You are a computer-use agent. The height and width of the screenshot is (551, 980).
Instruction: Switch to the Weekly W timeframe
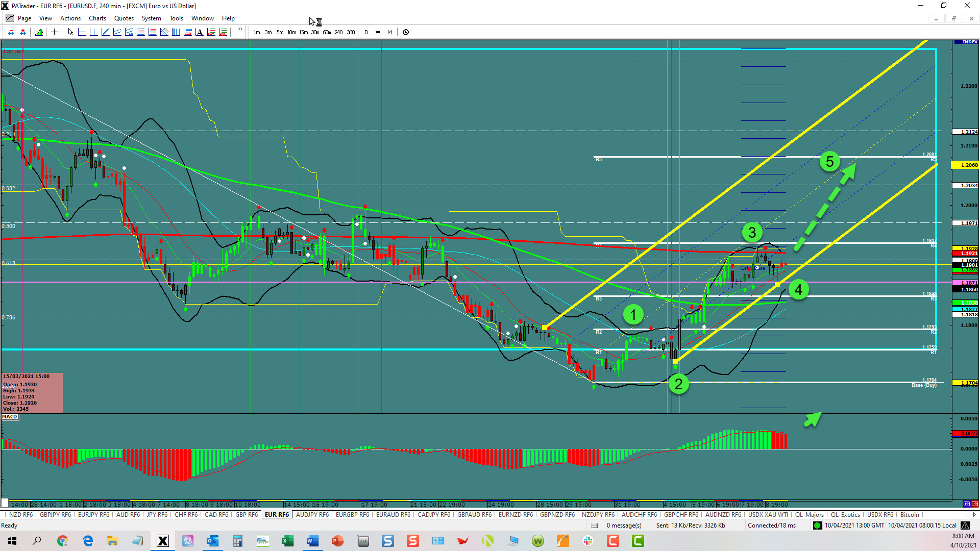(x=378, y=32)
